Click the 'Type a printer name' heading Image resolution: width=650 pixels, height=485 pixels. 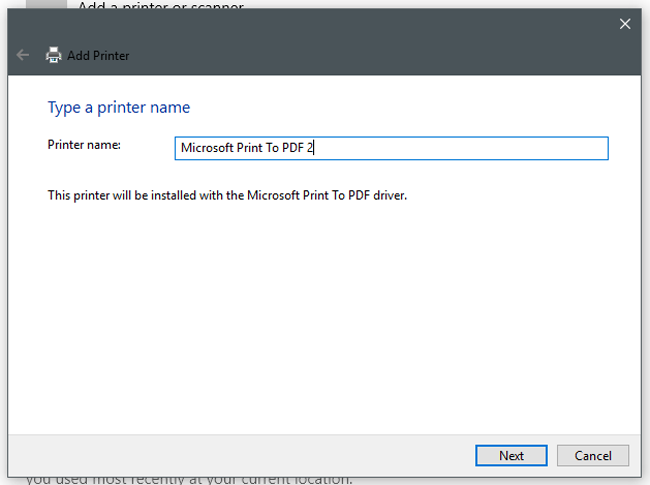pos(119,108)
